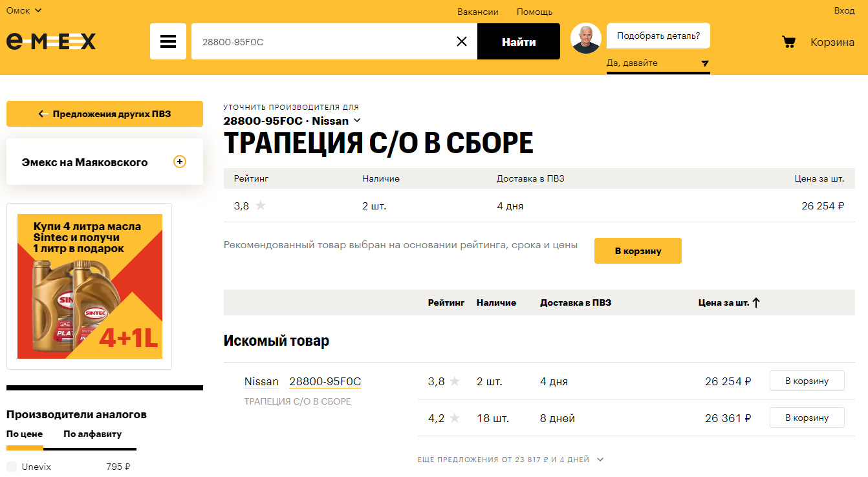Sort offers by the Наличие column header
The height and width of the screenshot is (477, 868).
click(496, 302)
